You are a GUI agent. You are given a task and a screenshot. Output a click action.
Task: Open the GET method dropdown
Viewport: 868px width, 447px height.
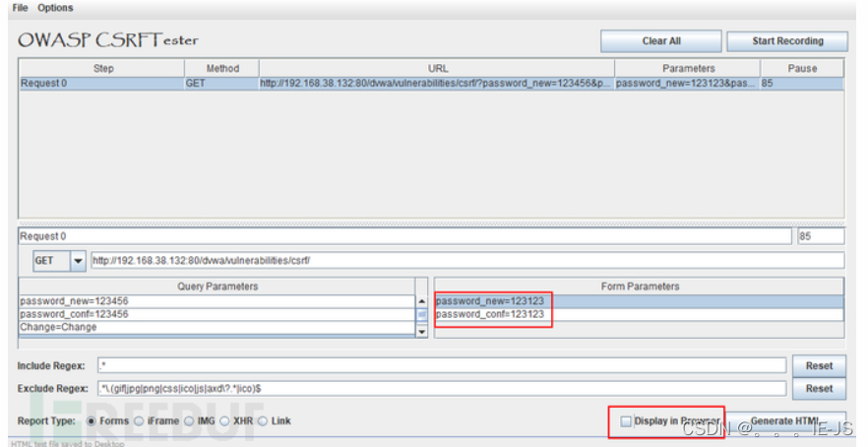tap(78, 261)
